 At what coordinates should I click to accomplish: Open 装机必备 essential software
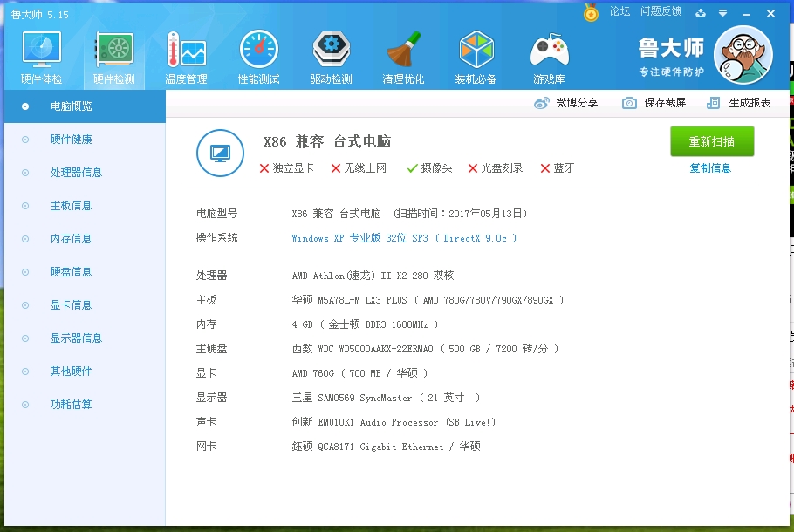click(476, 58)
